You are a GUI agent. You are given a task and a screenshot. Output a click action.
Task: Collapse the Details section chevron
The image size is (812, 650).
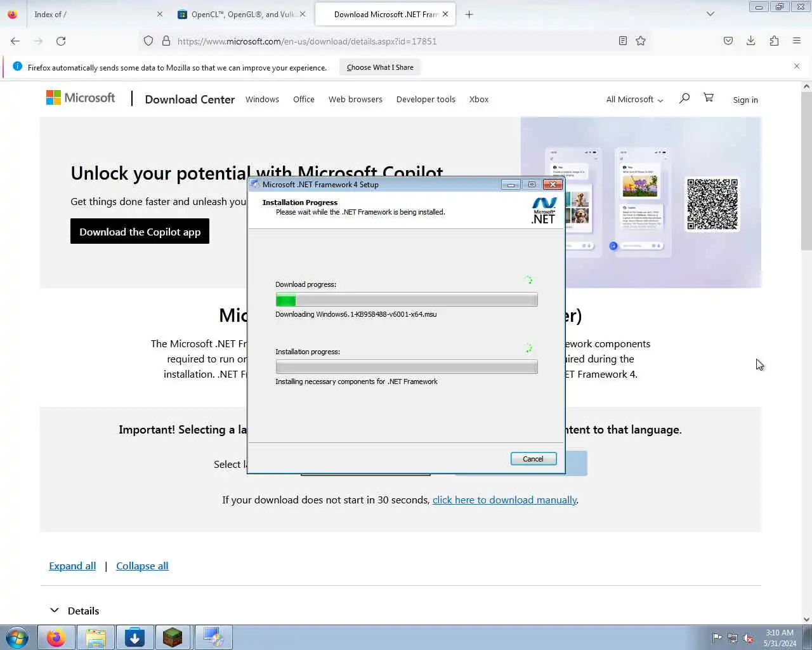[55, 611]
